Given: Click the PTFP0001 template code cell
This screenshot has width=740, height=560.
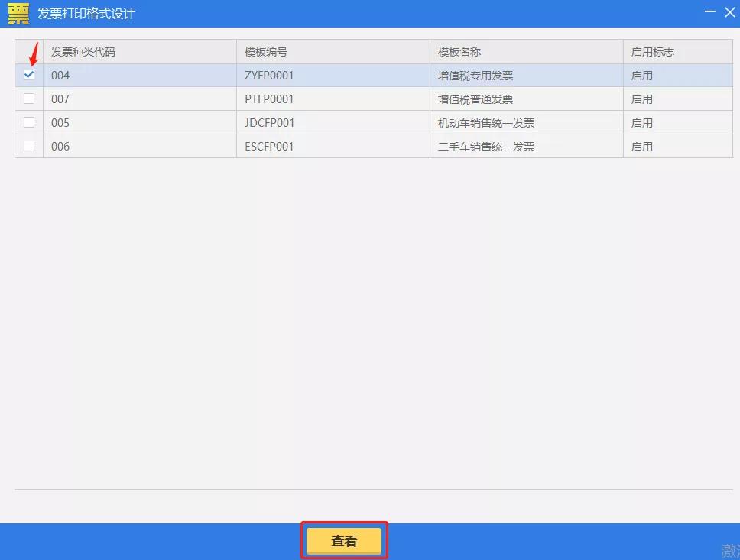Looking at the screenshot, I should click(x=268, y=99).
